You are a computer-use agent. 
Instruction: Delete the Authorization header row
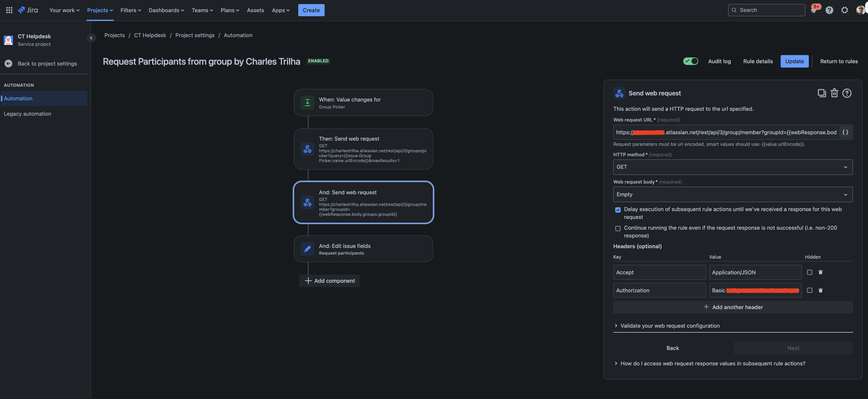pos(820,290)
